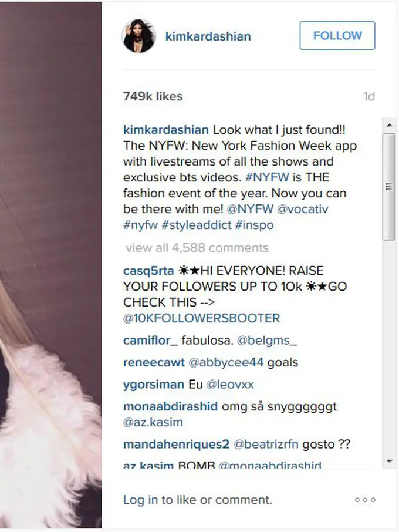Open kimkardashian username in header

(208, 36)
